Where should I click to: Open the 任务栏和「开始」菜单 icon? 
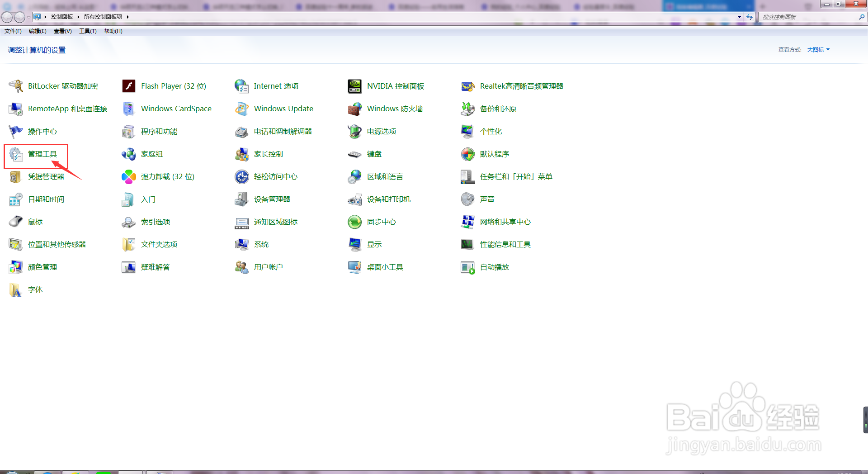pyautogui.click(x=468, y=176)
